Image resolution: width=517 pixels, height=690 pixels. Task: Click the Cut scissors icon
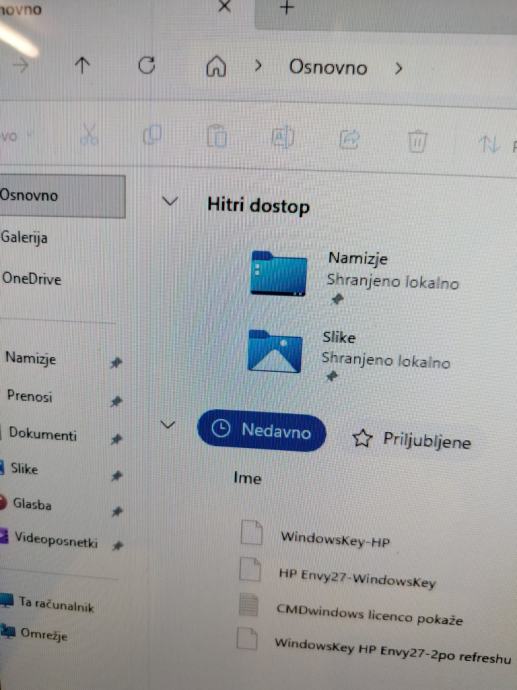pos(89,134)
